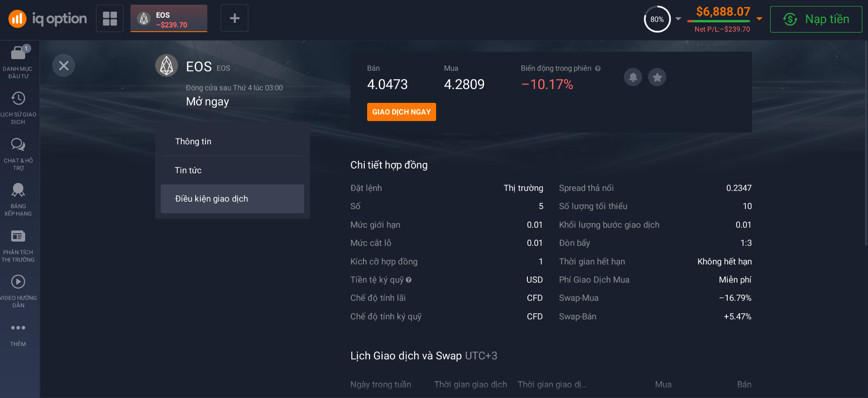
Task: Toggle EOS favorite star
Action: pyautogui.click(x=657, y=77)
